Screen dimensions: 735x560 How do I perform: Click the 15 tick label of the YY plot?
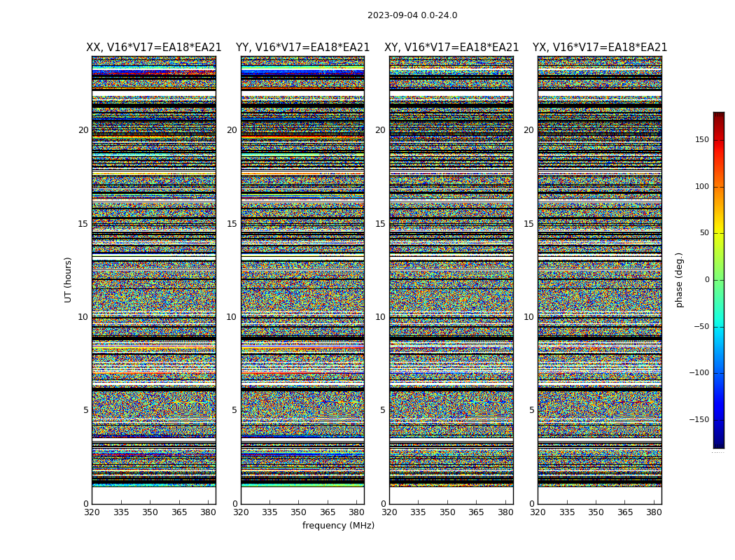click(232, 224)
